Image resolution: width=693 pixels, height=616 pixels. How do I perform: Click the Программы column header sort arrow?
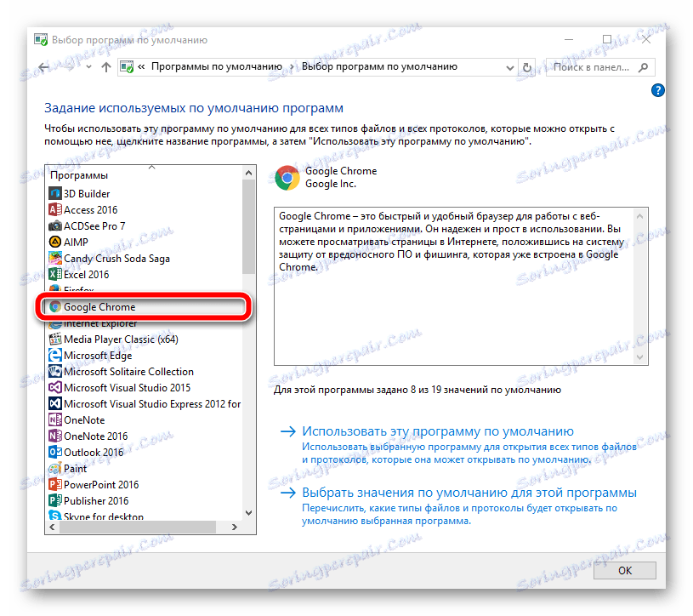(151, 167)
